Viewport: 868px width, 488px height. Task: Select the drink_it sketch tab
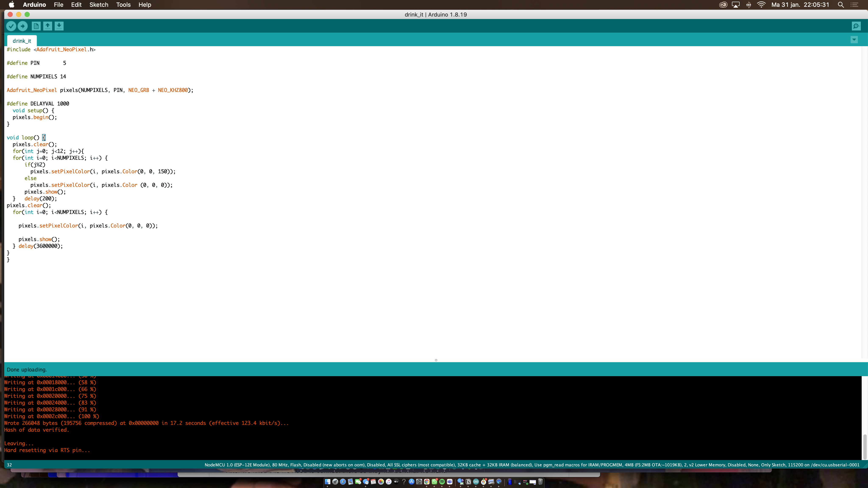tap(22, 41)
